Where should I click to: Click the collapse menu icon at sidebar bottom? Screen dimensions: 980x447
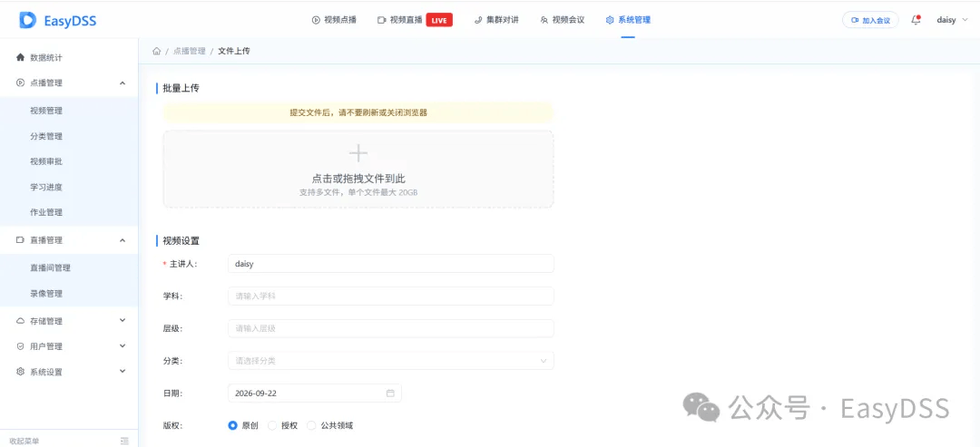coord(124,441)
